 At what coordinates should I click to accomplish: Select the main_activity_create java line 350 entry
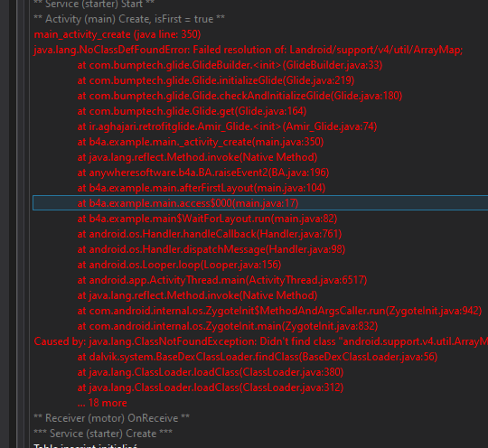[117, 34]
